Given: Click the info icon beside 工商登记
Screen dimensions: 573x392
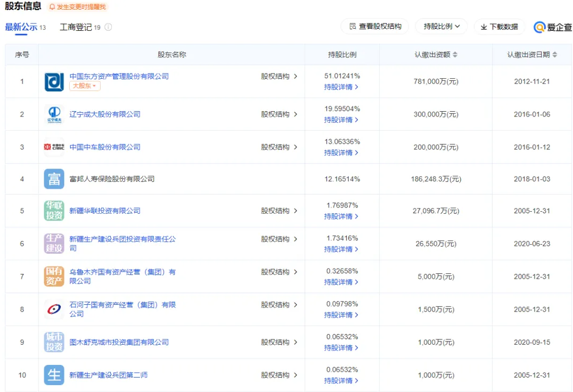Looking at the screenshot, I should tap(108, 27).
